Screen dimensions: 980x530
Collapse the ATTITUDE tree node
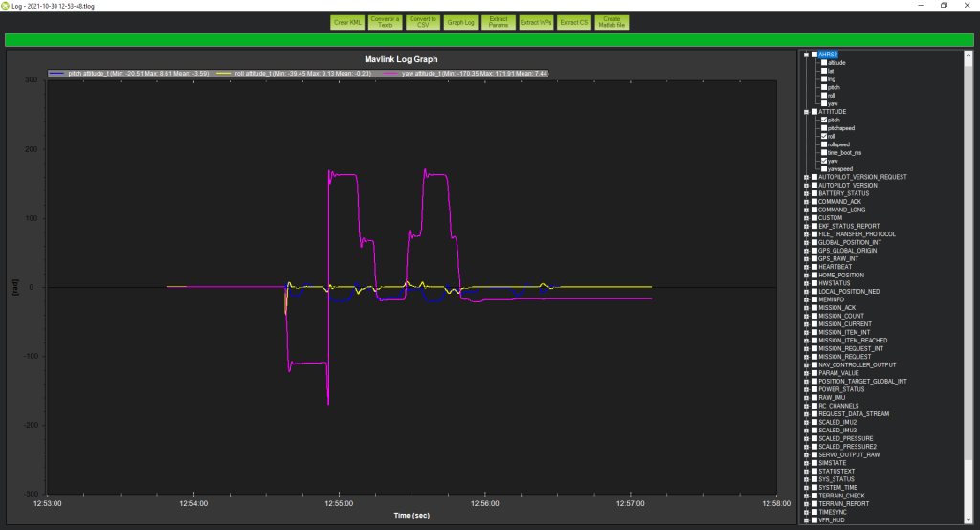(806, 112)
